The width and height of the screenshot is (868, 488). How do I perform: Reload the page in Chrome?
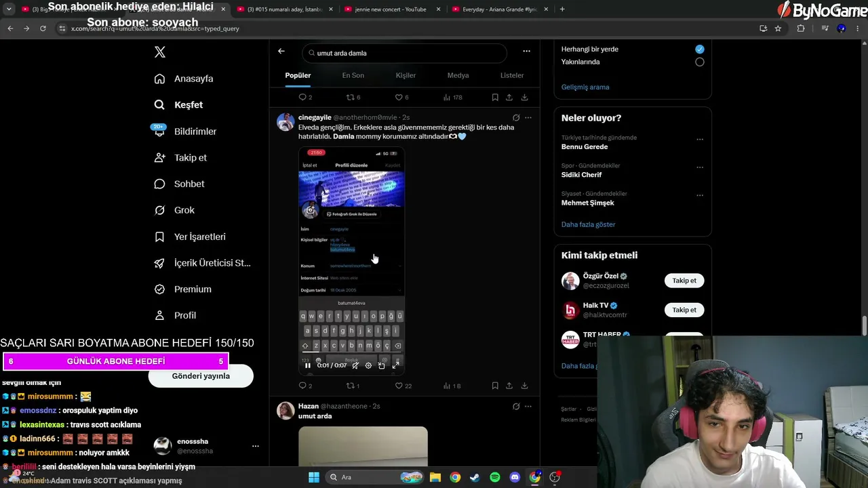(43, 28)
